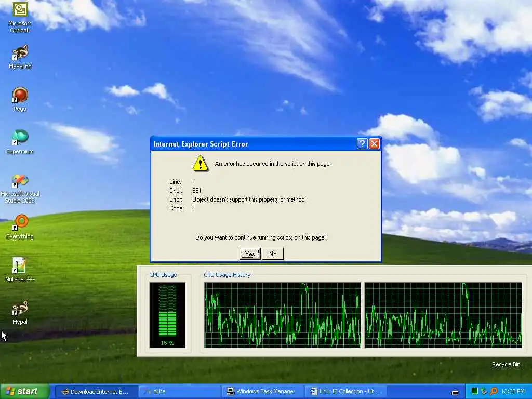
Task: Select the Notepad++ desktop shortcut
Action: (x=20, y=270)
